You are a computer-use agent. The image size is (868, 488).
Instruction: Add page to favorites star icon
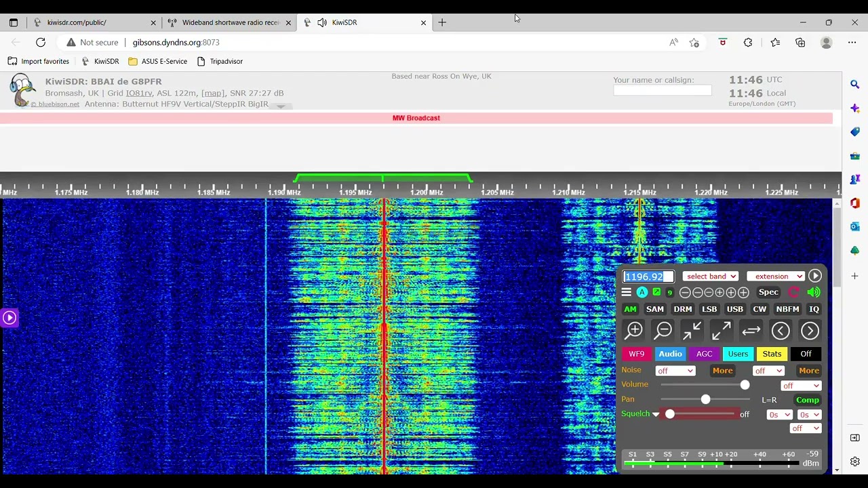tap(694, 42)
